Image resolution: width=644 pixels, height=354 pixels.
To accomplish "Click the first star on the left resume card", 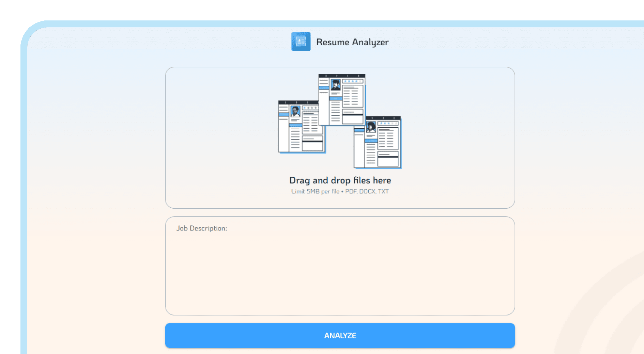I will click(305, 108).
